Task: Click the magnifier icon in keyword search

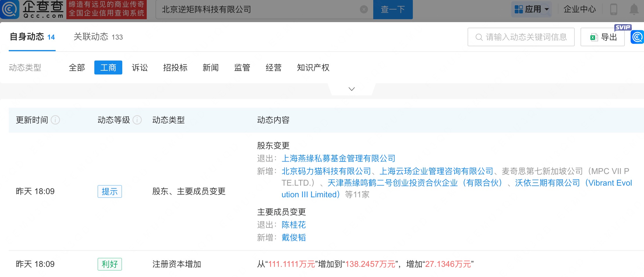Action: point(479,37)
